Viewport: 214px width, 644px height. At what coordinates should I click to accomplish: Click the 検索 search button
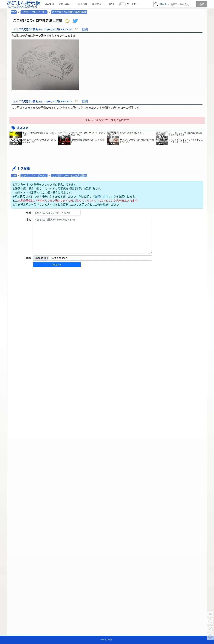pos(201,4)
